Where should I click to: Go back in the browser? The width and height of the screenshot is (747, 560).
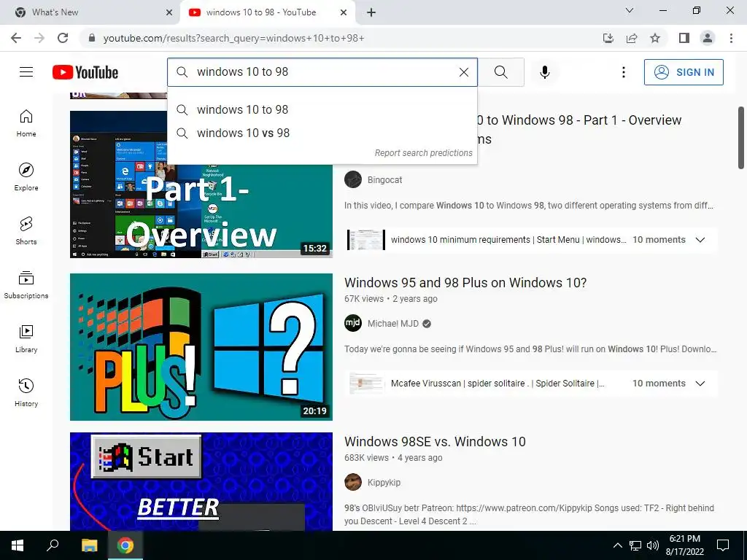[16, 38]
